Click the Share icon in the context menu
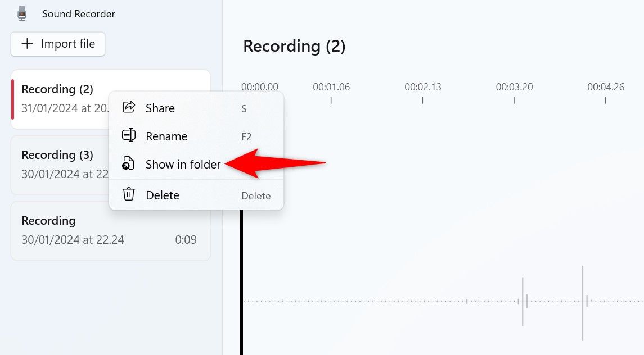 pos(129,108)
